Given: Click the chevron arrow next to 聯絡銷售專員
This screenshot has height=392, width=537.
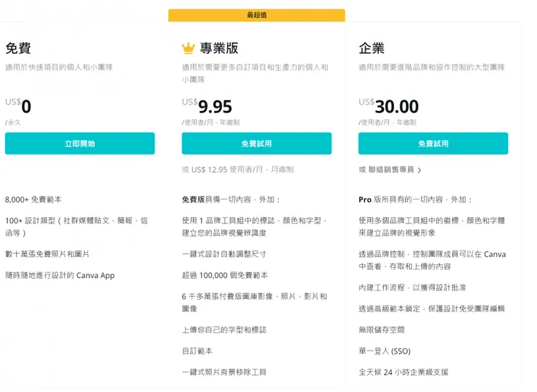Looking at the screenshot, I should [419, 170].
